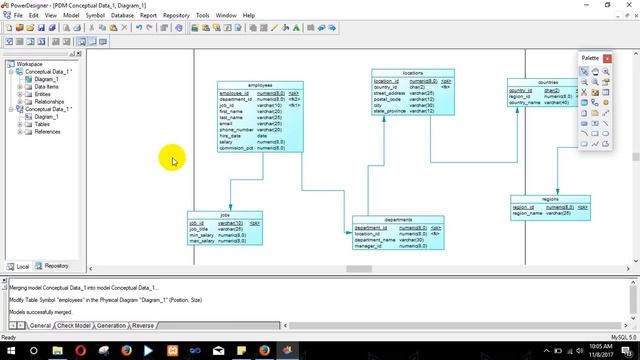640x360 pixels.
Task: Click the 'Models successfully merged' output line
Action: point(40,312)
